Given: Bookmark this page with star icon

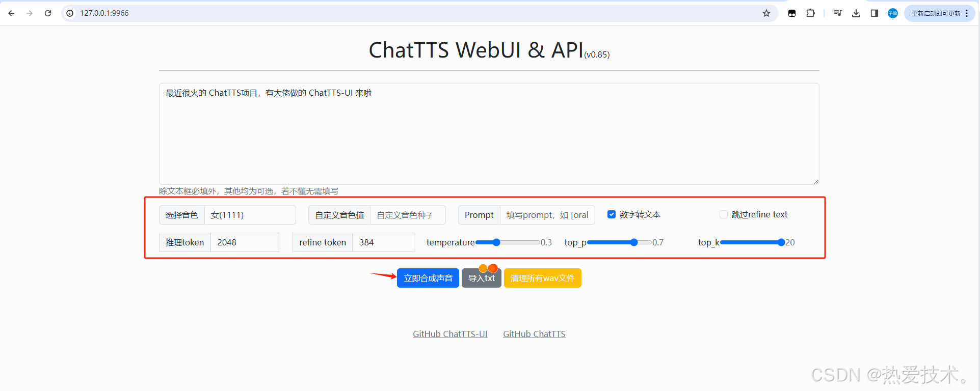Looking at the screenshot, I should click(766, 13).
